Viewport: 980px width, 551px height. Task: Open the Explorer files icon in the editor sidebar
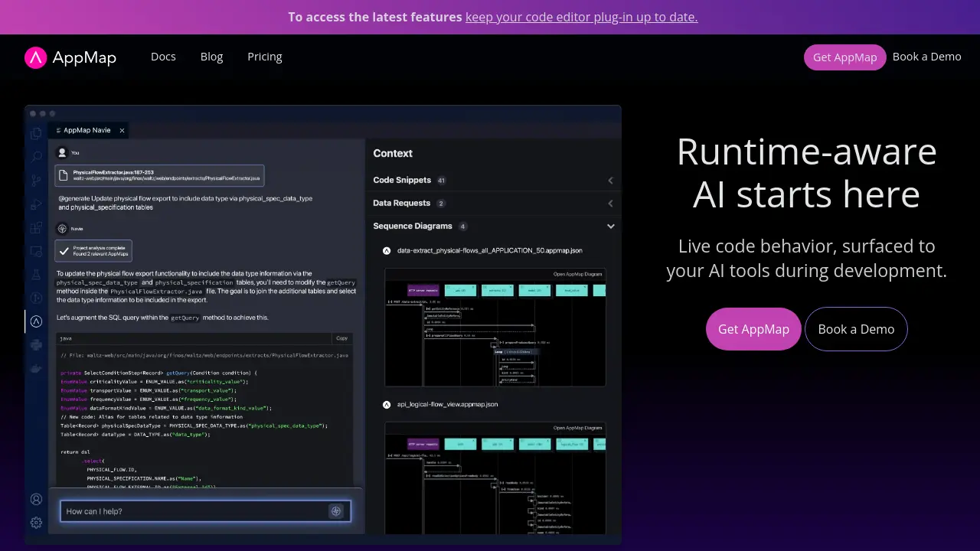36,134
